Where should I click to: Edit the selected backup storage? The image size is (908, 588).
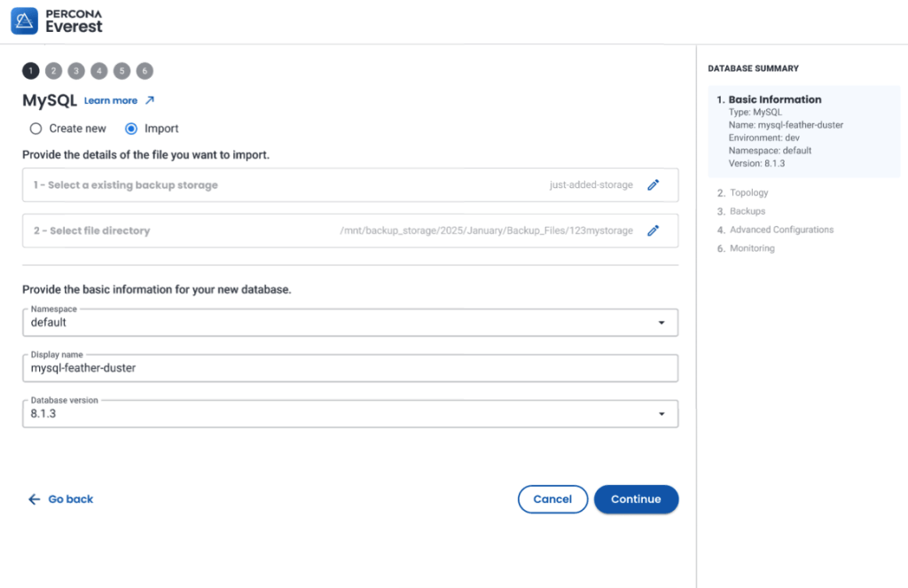[654, 185]
